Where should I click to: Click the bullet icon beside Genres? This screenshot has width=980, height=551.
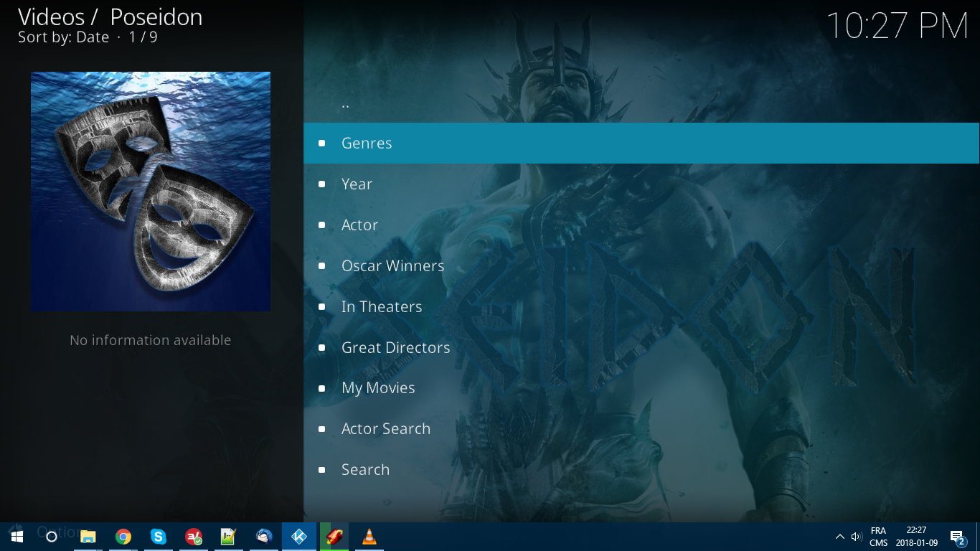[x=322, y=143]
